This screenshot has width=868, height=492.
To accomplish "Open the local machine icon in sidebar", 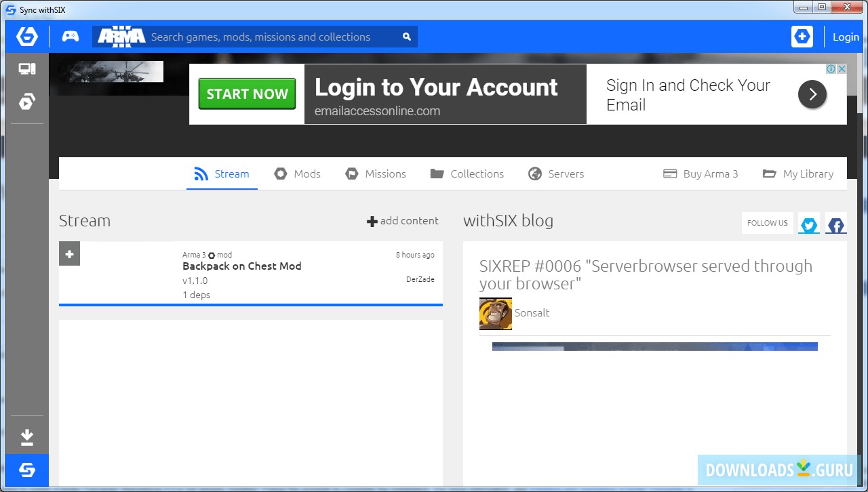I will pos(27,68).
